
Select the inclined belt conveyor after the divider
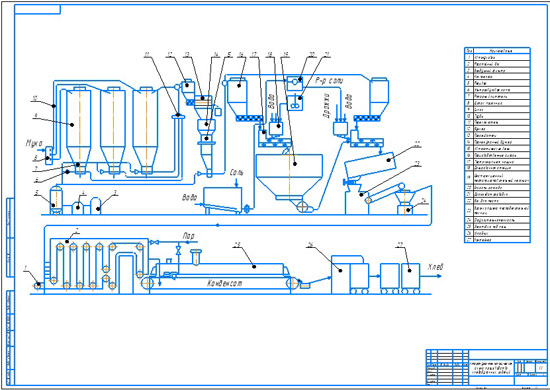point(384,192)
